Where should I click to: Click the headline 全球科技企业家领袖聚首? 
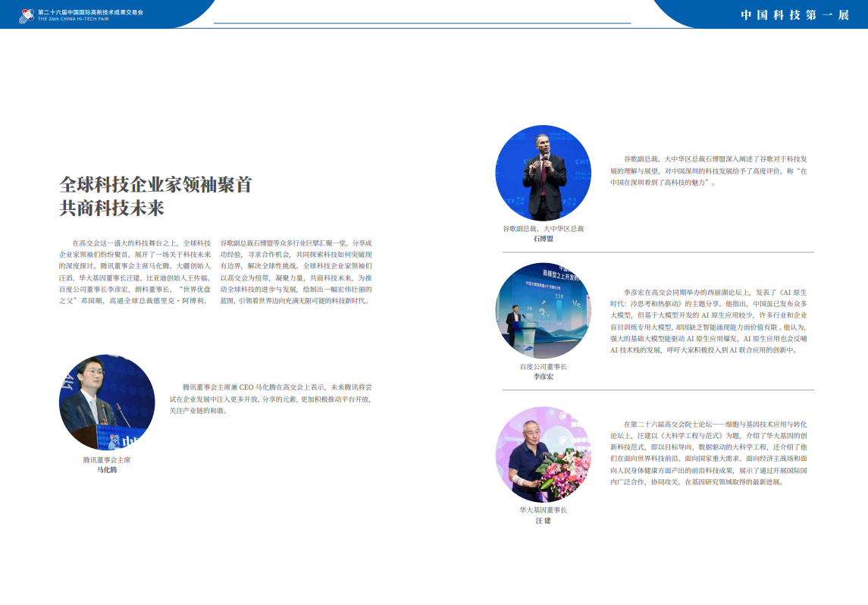155,184
